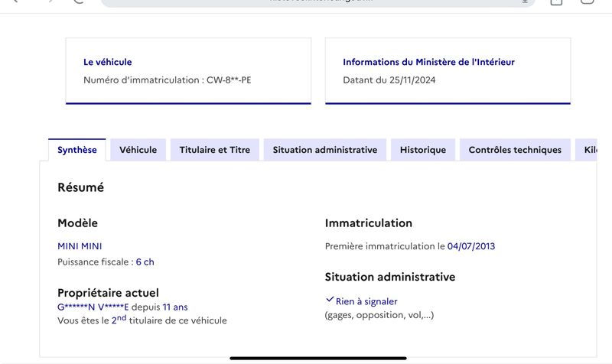The height and width of the screenshot is (364, 612).
Task: Click the 'MINI MINI' model value
Action: tap(80, 246)
